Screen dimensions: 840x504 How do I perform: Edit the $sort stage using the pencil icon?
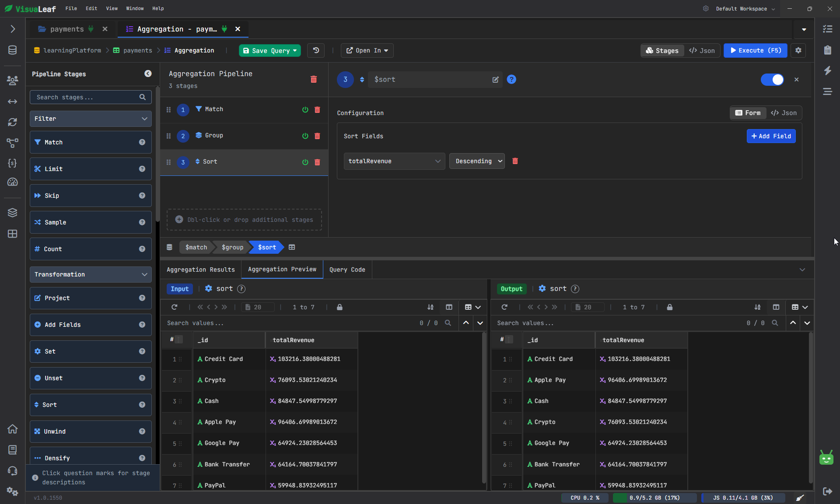[x=495, y=80]
